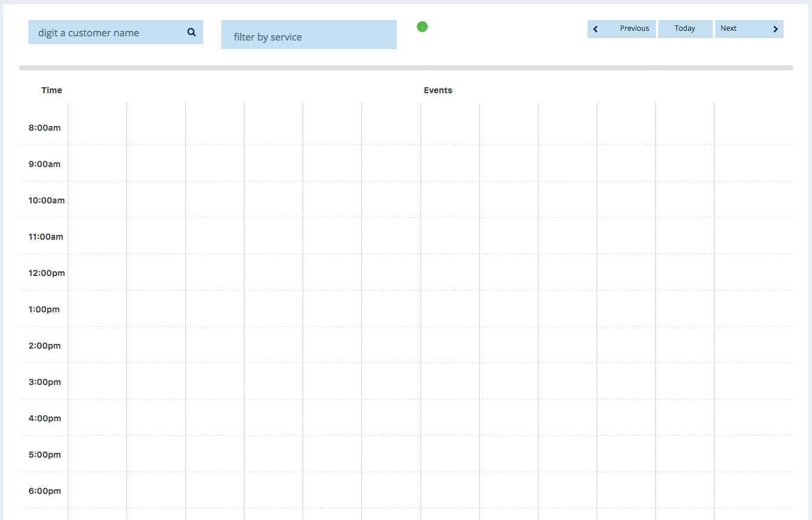812x520 pixels.
Task: Click the green status dot indicator
Action: pyautogui.click(x=422, y=27)
